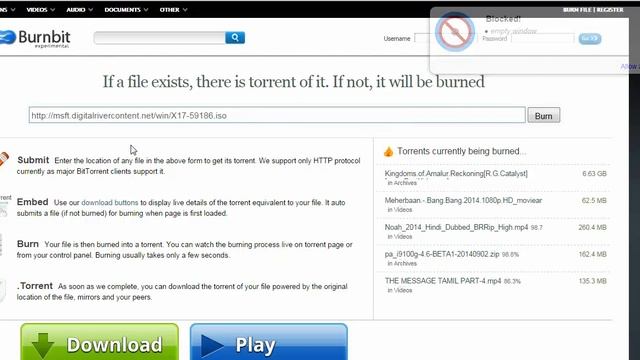Click the Burn button
The height and width of the screenshot is (360, 640).
[x=544, y=116]
